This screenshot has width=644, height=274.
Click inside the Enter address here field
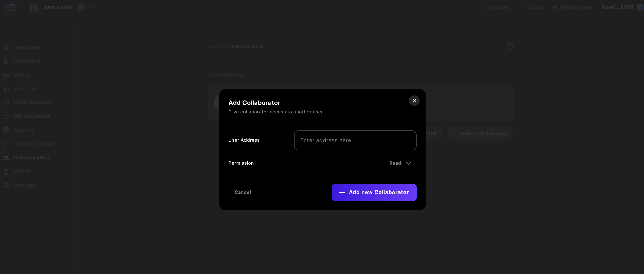point(355,140)
